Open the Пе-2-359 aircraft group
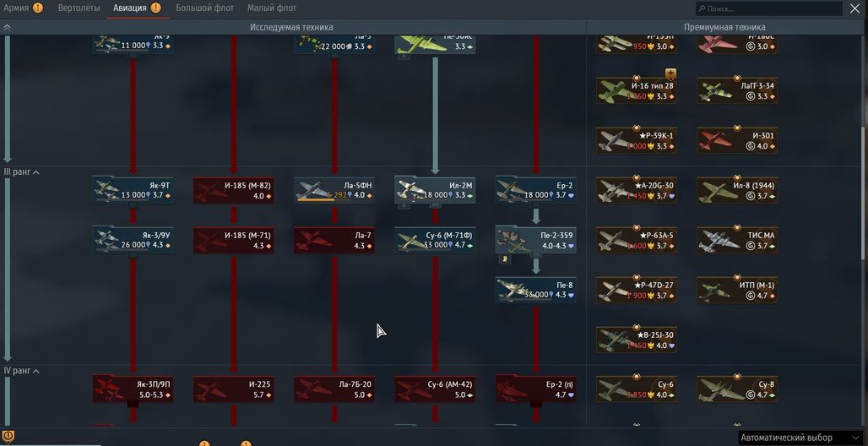Screen dimensions: 868x446 tap(536, 240)
